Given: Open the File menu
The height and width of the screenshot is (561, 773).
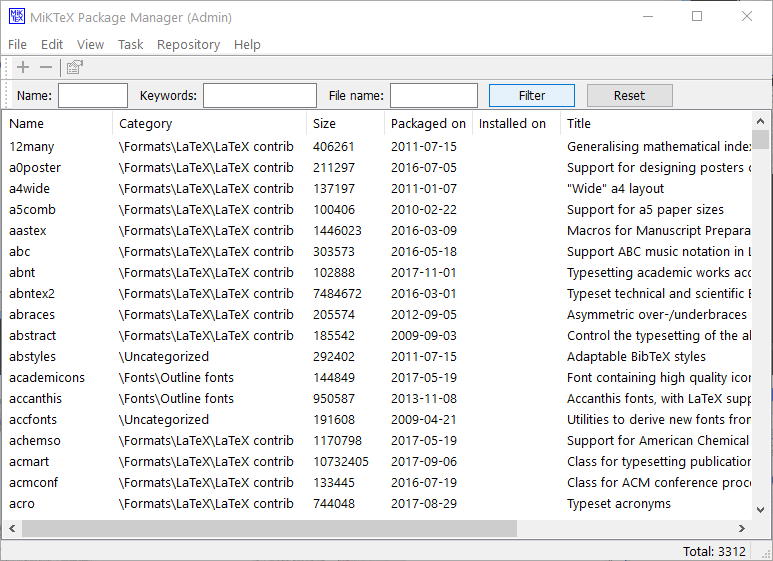Looking at the screenshot, I should [17, 44].
